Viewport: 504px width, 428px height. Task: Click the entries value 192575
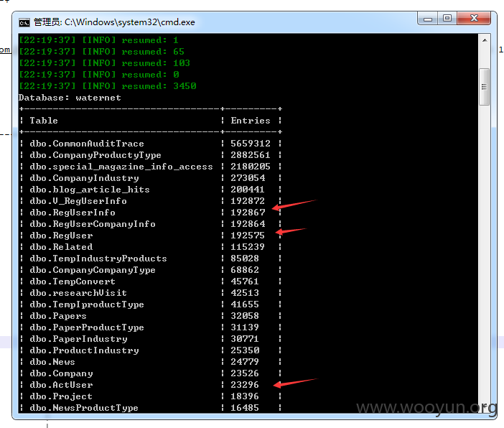pyautogui.click(x=248, y=236)
